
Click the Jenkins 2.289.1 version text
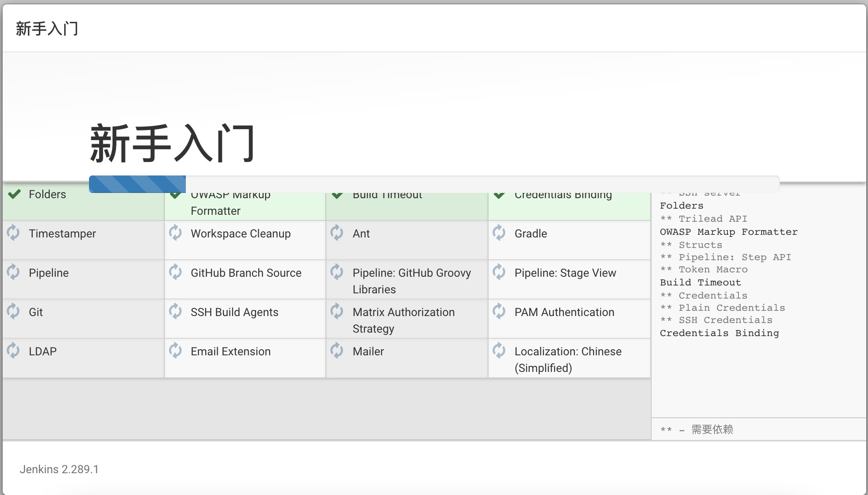(59, 469)
